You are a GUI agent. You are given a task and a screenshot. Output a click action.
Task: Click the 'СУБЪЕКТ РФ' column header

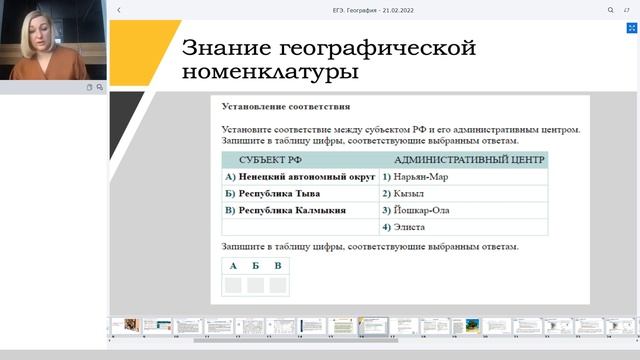click(x=270, y=160)
